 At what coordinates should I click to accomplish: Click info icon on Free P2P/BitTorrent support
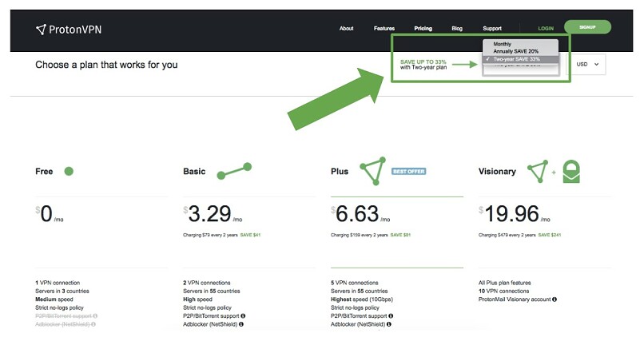click(95, 316)
